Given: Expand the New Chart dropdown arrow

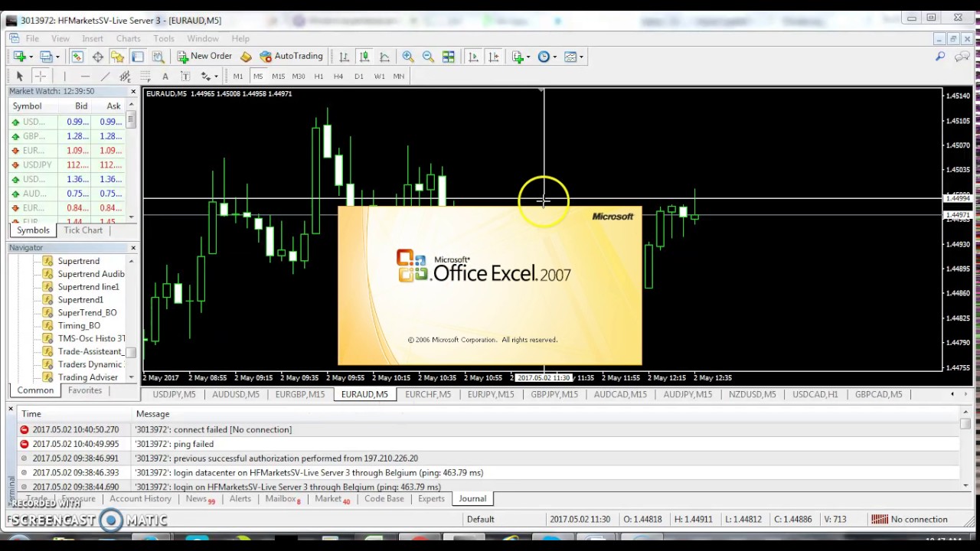Looking at the screenshot, I should 31,57.
